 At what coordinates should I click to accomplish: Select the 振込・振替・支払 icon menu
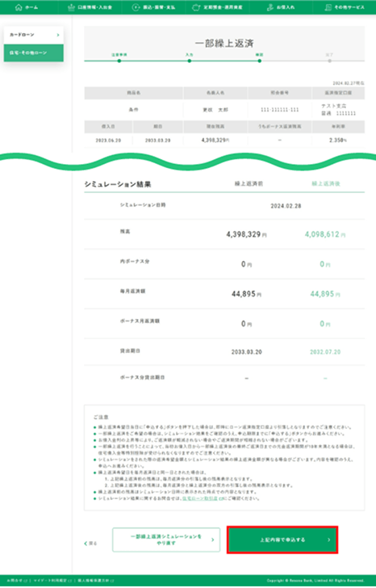[x=136, y=7]
